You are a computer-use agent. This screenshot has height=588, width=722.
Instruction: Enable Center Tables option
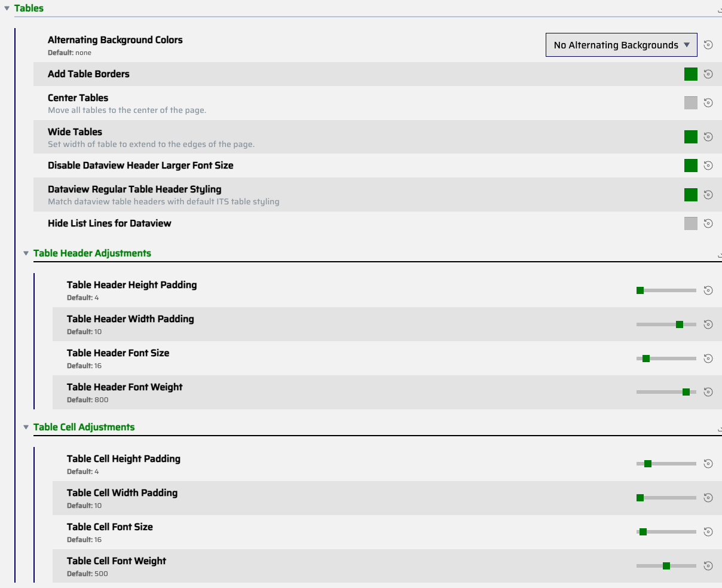691,103
